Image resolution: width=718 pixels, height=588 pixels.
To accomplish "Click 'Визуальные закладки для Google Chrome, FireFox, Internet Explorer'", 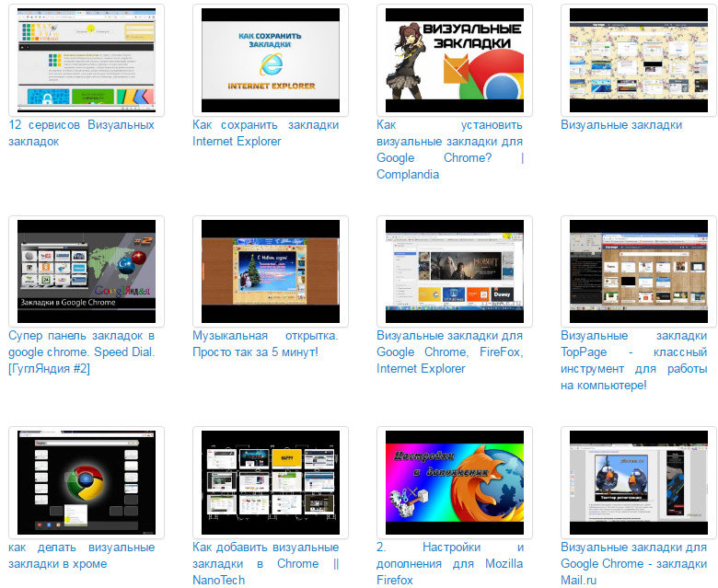I will pos(449,352).
